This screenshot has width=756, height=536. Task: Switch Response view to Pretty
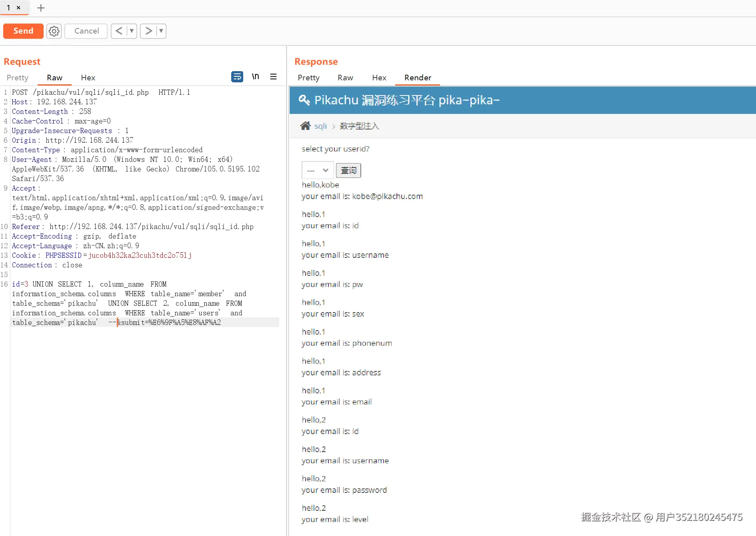coord(309,78)
